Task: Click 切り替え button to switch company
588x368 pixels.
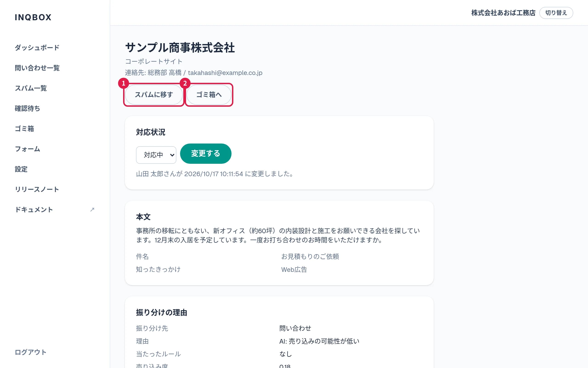Action: coord(556,13)
